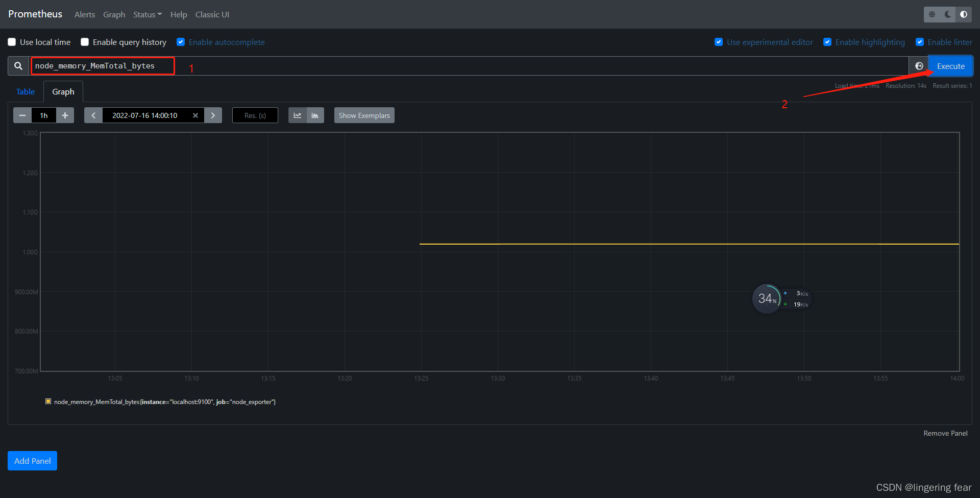The image size is (980, 498).
Task: Select dark theme with the moon icon
Action: (948, 14)
